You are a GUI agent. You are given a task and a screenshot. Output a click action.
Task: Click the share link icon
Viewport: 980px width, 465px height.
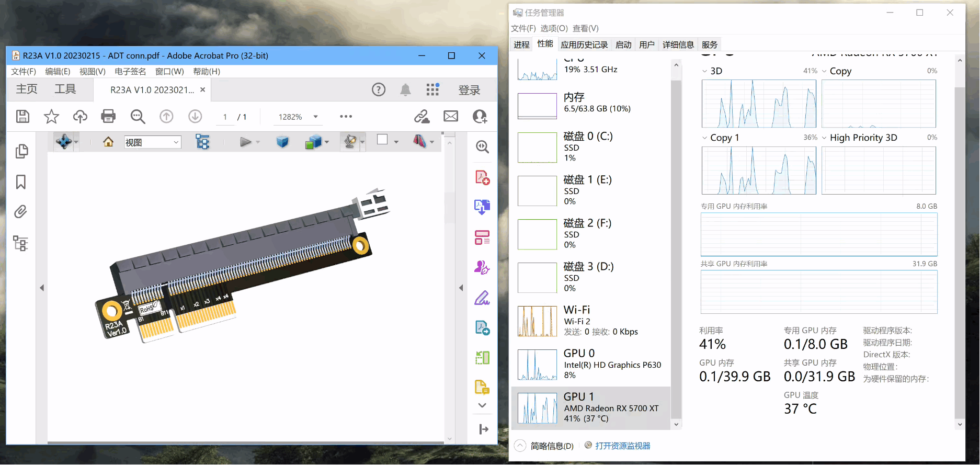pos(421,117)
